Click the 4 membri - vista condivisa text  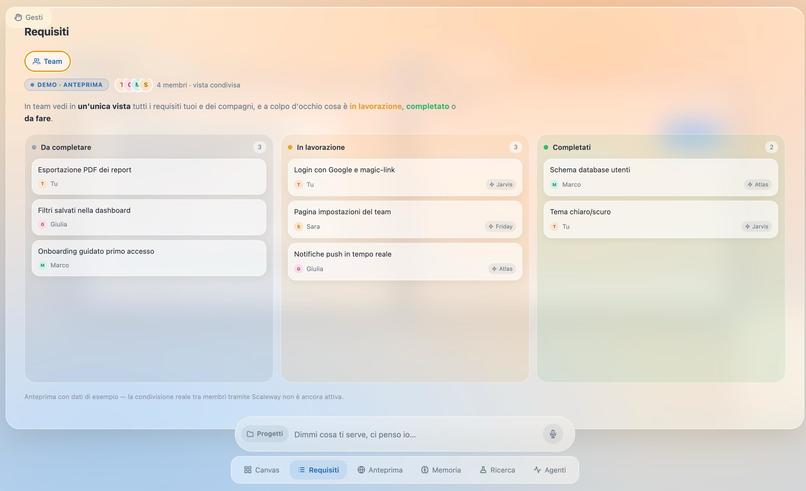point(198,85)
